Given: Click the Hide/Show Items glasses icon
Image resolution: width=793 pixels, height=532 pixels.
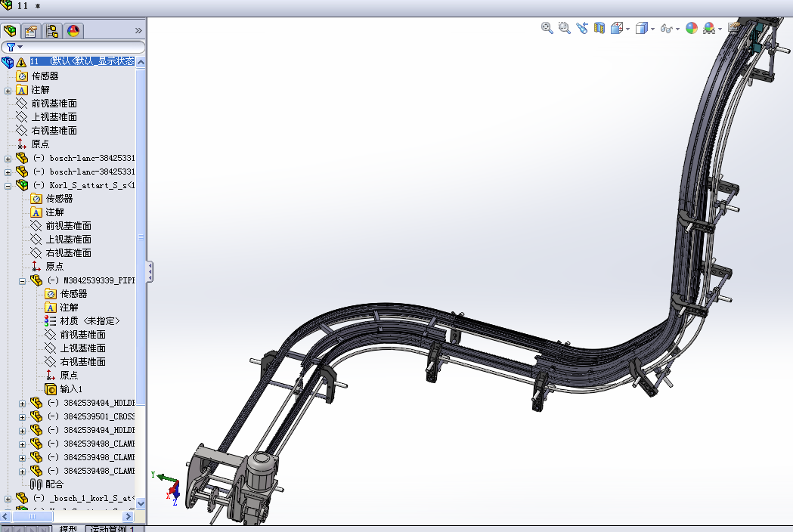Looking at the screenshot, I should point(667,29).
